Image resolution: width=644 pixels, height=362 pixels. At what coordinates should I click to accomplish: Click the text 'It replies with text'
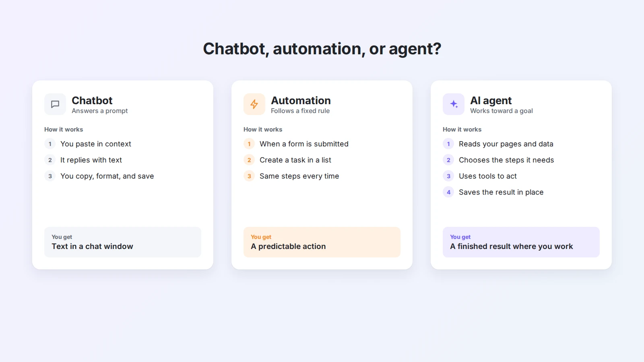click(91, 160)
